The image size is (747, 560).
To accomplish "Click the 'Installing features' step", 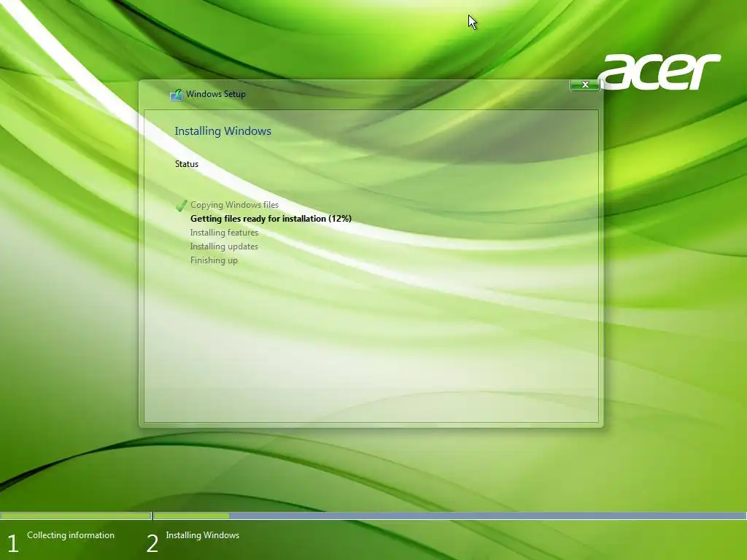I will click(224, 233).
